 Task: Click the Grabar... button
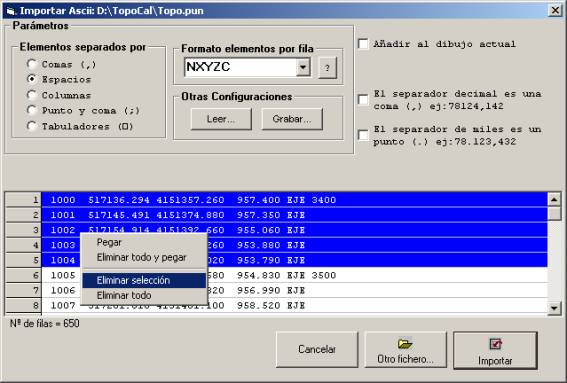tap(292, 119)
